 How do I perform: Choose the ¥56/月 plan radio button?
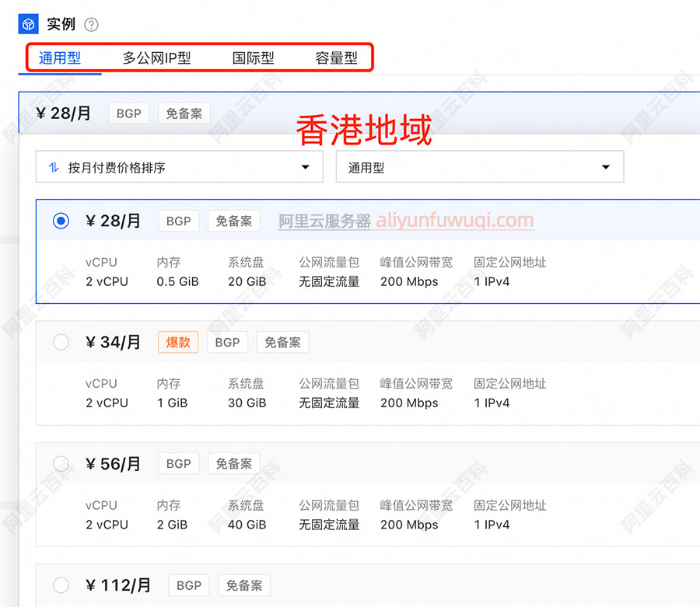pos(61,463)
